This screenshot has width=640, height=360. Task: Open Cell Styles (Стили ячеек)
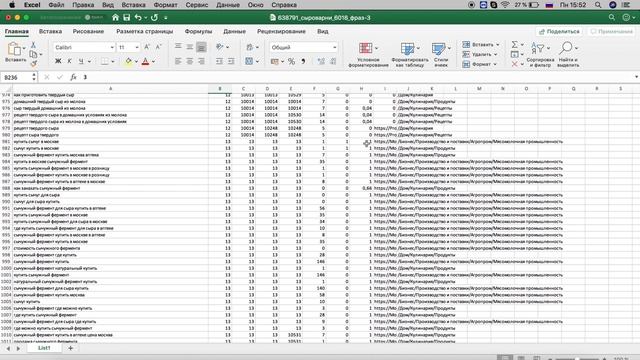coord(441,54)
